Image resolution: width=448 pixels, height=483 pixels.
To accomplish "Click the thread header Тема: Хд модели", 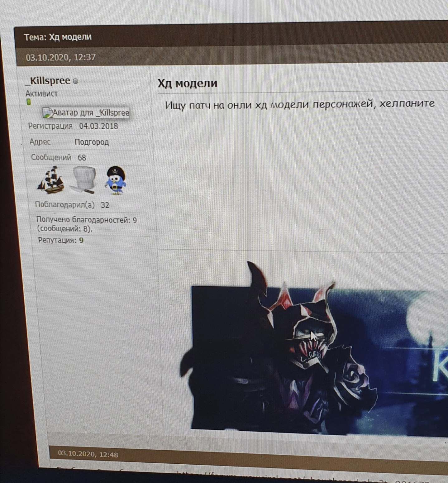I will 58,37.
